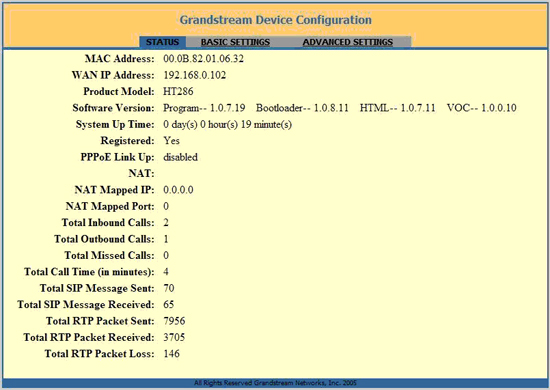
Task: Select the missed calls value 0
Action: (166, 256)
